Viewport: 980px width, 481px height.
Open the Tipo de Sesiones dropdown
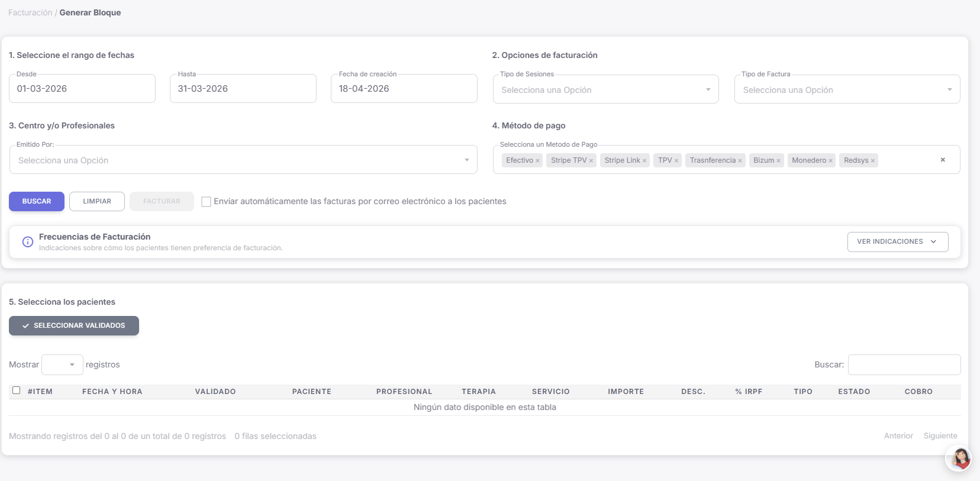click(x=605, y=90)
